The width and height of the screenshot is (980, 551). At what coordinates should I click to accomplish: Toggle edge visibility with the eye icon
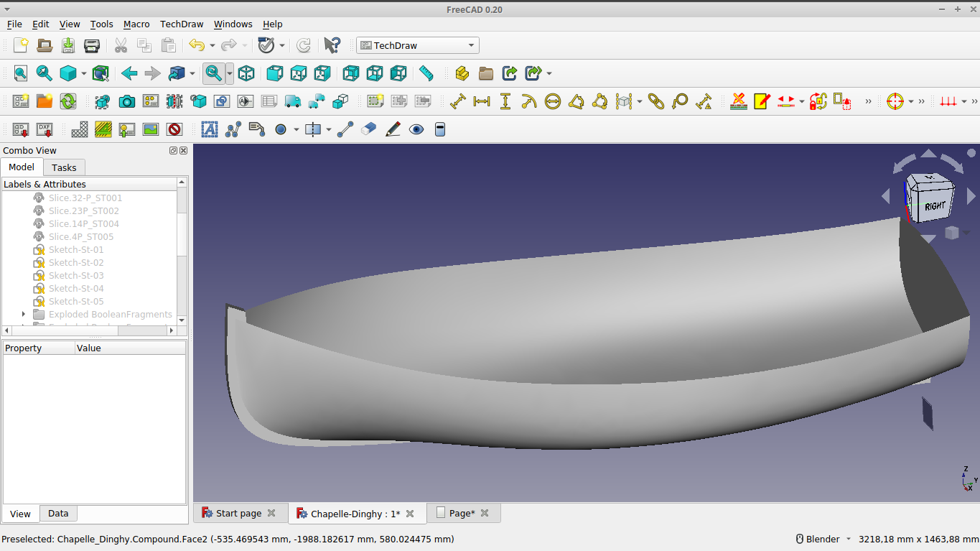point(416,129)
